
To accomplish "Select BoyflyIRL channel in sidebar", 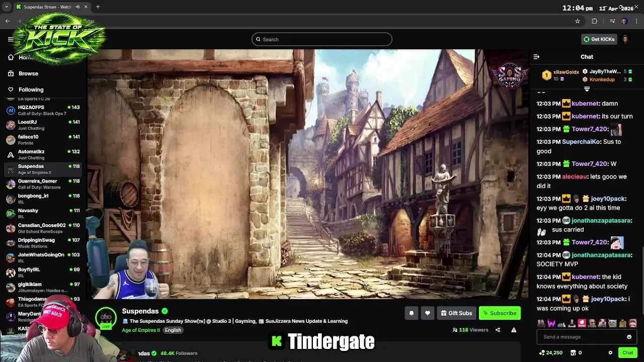I will 43,273.
